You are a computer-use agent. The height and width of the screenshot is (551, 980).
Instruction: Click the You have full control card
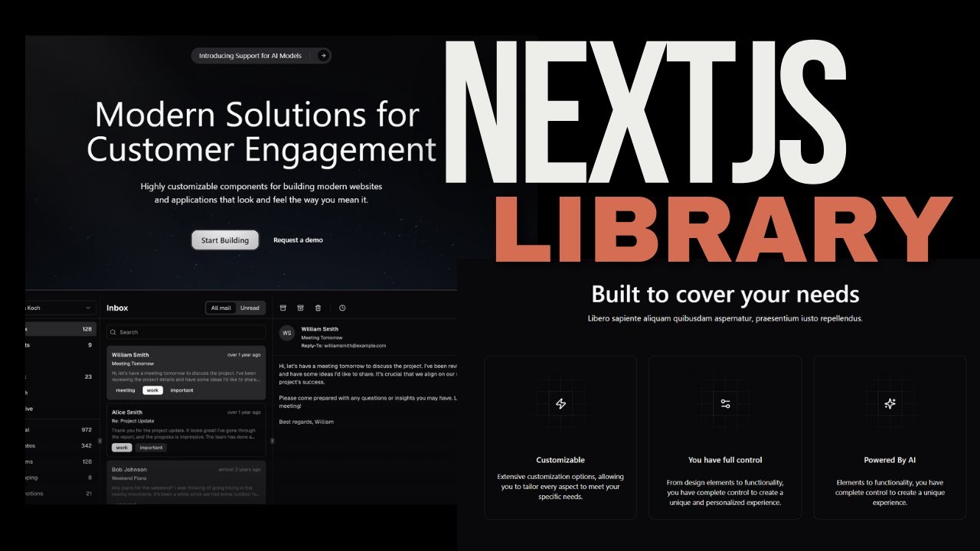725,438
